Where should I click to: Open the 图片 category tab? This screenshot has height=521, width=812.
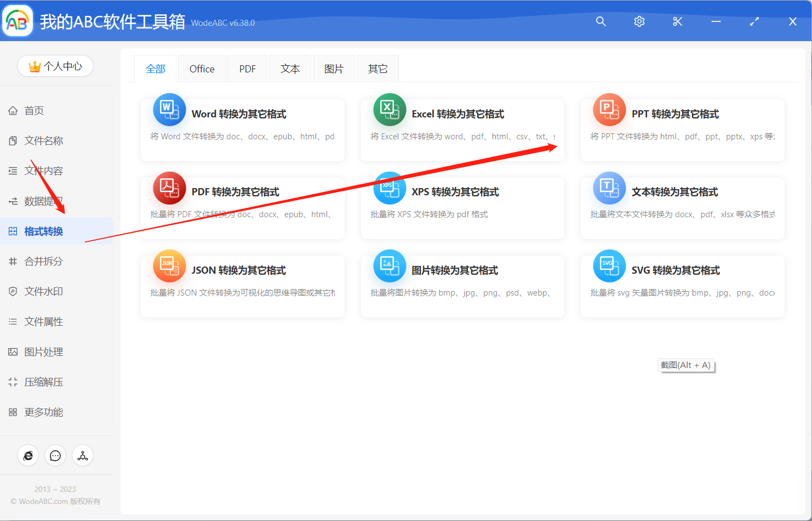pyautogui.click(x=334, y=68)
